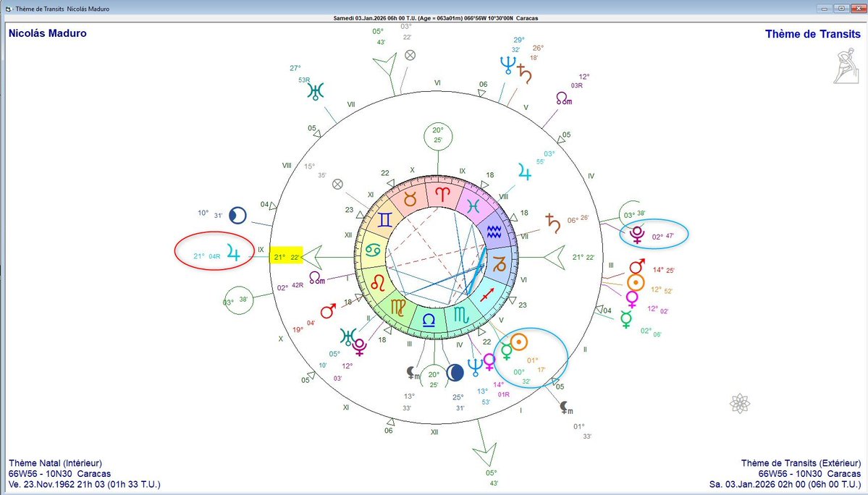Select natal Moon glyph at 25°31'
The image size is (868, 495).
pyautogui.click(x=455, y=373)
